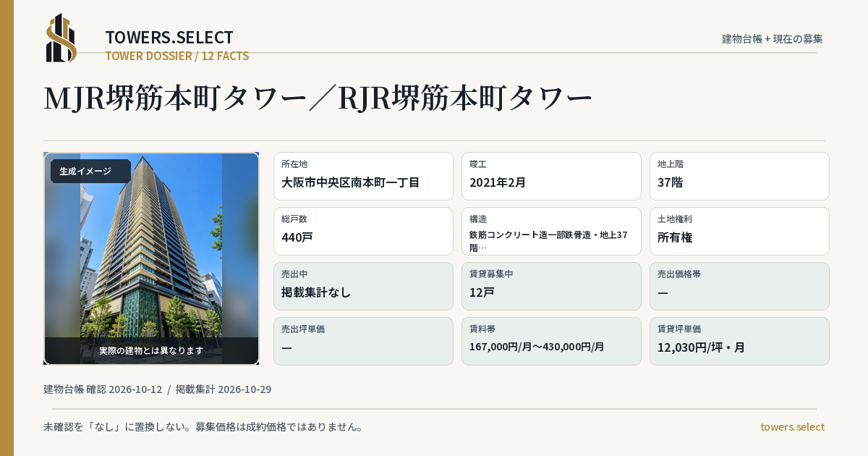The width and height of the screenshot is (868, 456).
Task: Click the 掲載集計 2026-10-29 date text
Action: tap(224, 389)
